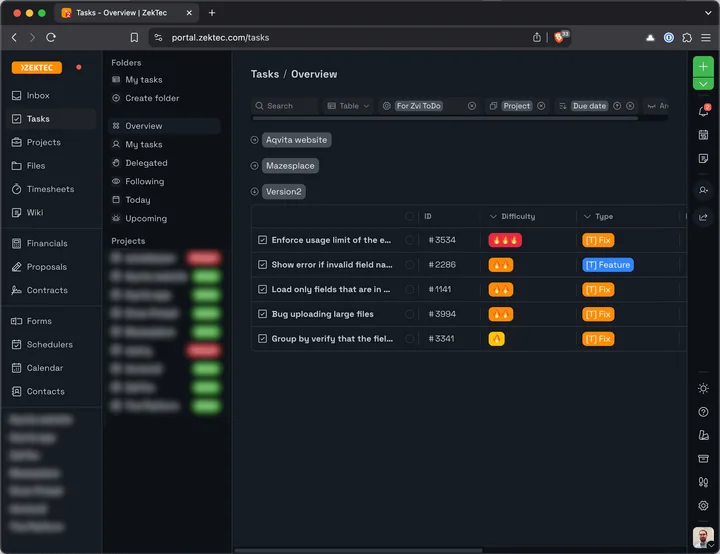Toggle the light theme sun icon
This screenshot has width=720, height=554.
pyautogui.click(x=703, y=389)
